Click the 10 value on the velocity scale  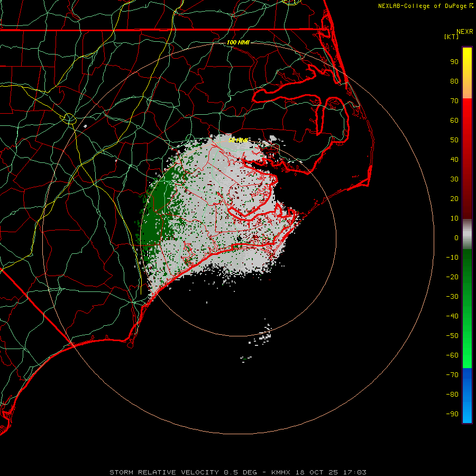click(454, 218)
